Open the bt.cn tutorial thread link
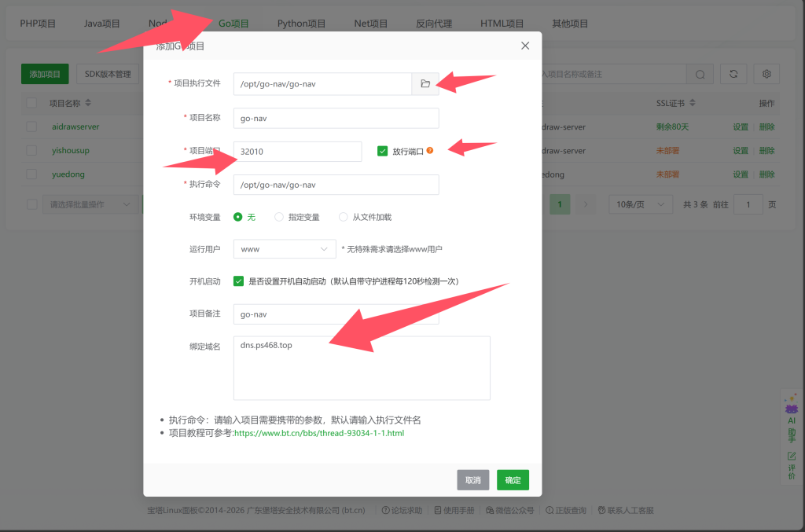Viewport: 805px width, 532px height. (x=319, y=433)
